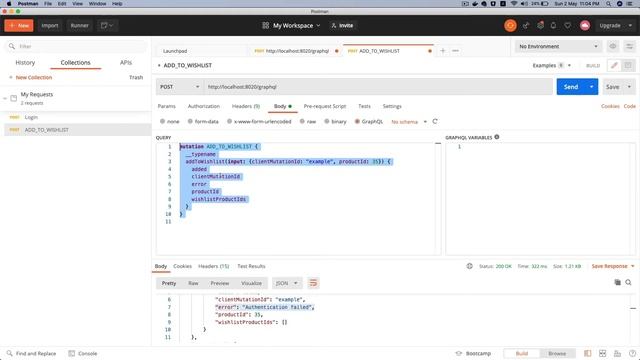Open the Save Response dropdown
This screenshot has height=360, width=640.
pyautogui.click(x=613, y=266)
